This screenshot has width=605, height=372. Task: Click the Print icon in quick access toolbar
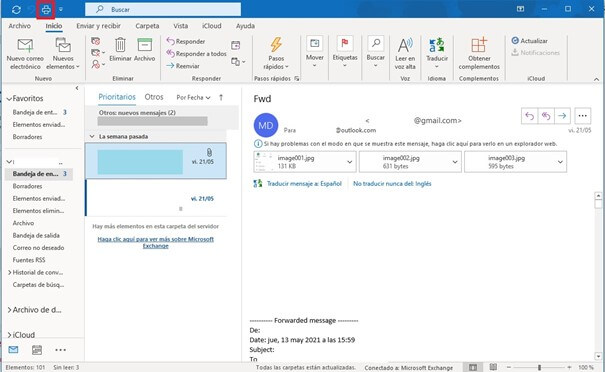point(46,10)
